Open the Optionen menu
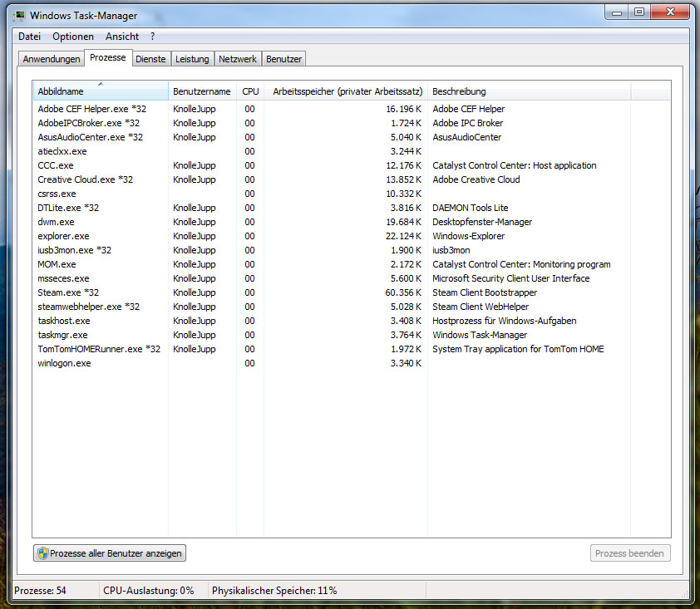Viewport: 700px width, 609px height. coord(73,37)
